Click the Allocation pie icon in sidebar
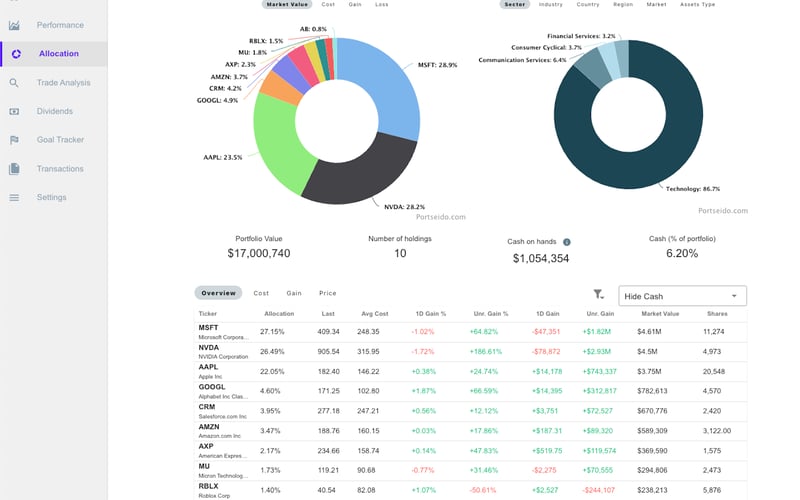Screen dimensions: 800x500 (16, 54)
